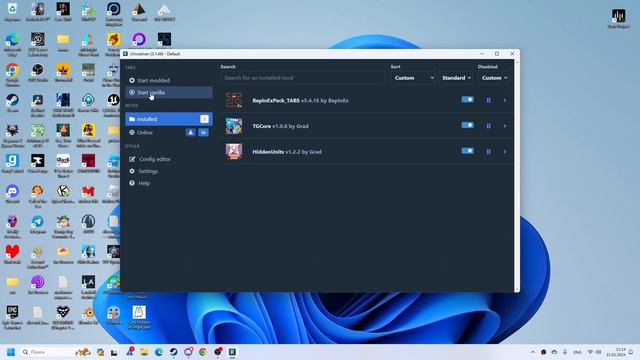Open File Explorer from the taskbar
The image size is (640, 360).
click(x=144, y=352)
